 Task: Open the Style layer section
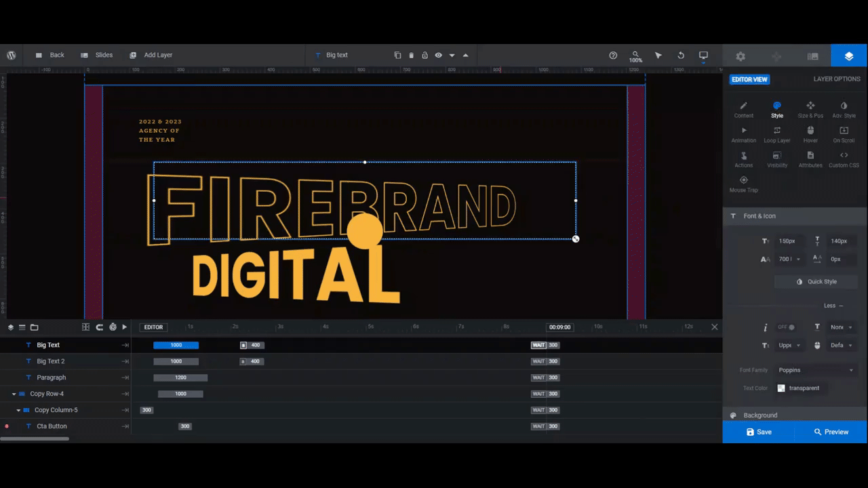(x=777, y=110)
